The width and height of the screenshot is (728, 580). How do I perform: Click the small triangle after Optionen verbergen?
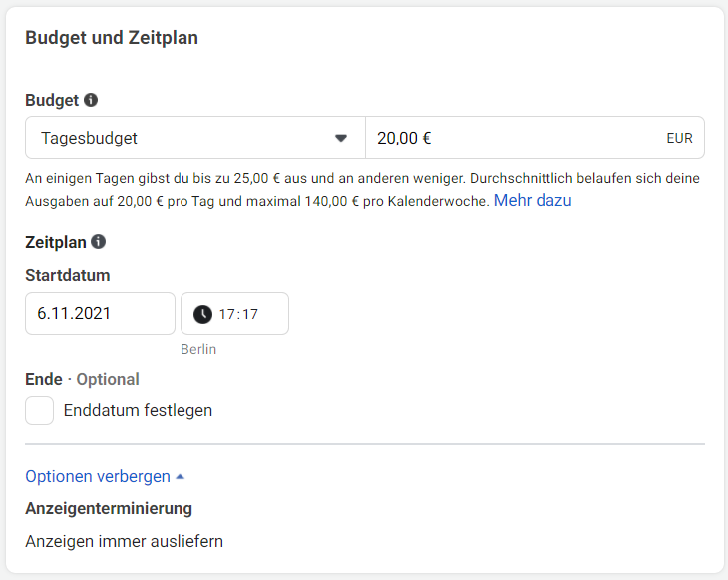180,477
